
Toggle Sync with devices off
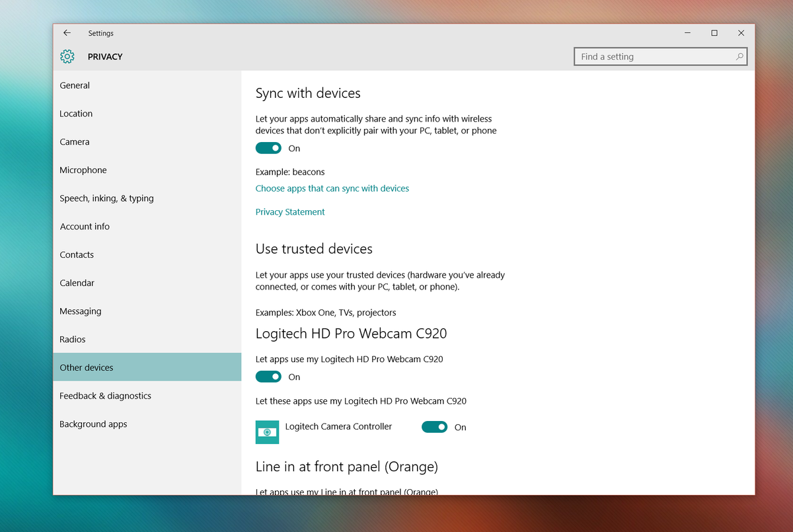(268, 148)
